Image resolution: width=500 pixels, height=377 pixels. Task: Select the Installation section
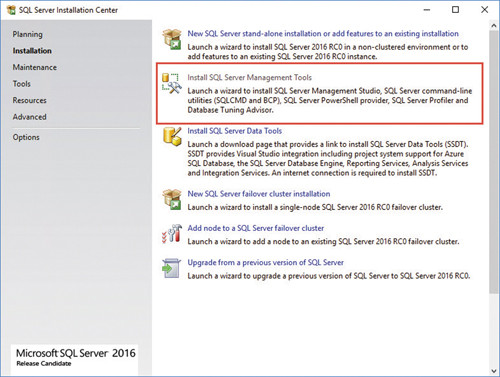pyautogui.click(x=32, y=51)
